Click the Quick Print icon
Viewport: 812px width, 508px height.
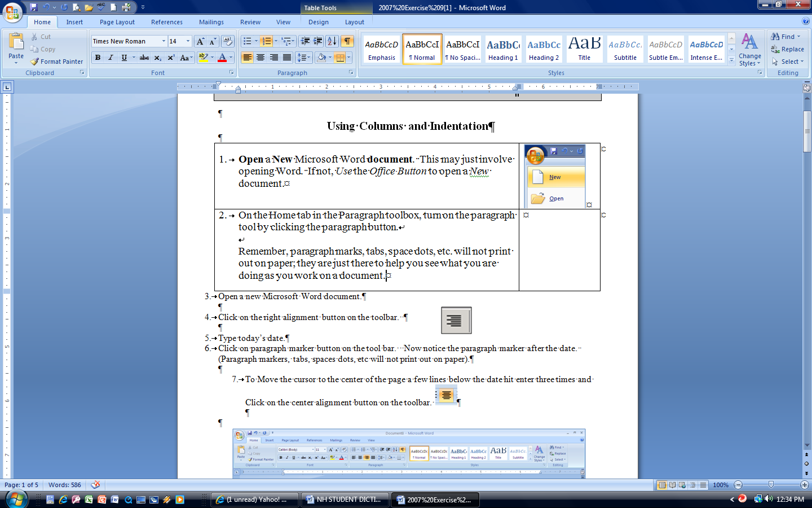coord(126,7)
